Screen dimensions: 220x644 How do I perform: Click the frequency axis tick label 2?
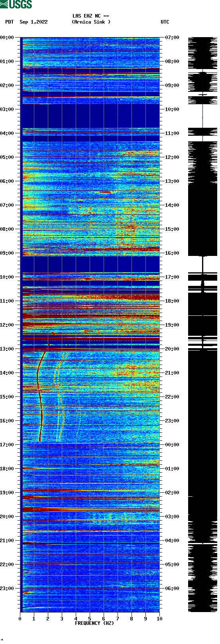tap(48, 619)
